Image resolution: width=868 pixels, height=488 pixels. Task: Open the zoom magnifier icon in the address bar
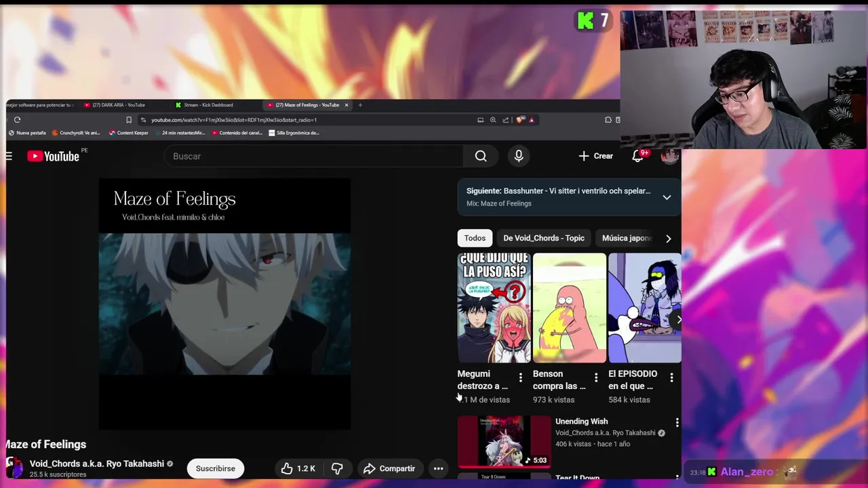(x=493, y=120)
